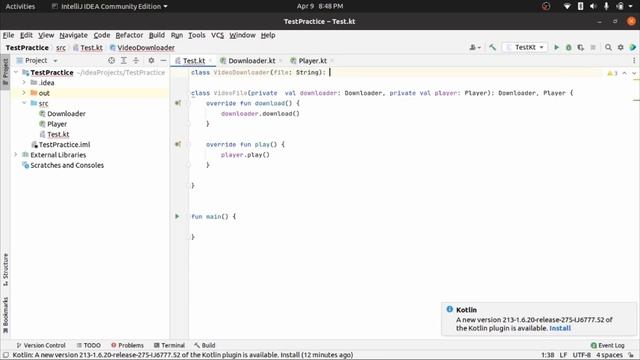Image resolution: width=640 pixels, height=360 pixels.
Task: Open the File menu
Action: 8,35
